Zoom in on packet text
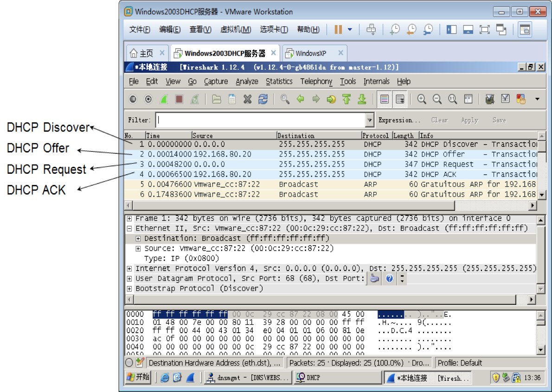The width and height of the screenshot is (552, 392). click(x=421, y=100)
